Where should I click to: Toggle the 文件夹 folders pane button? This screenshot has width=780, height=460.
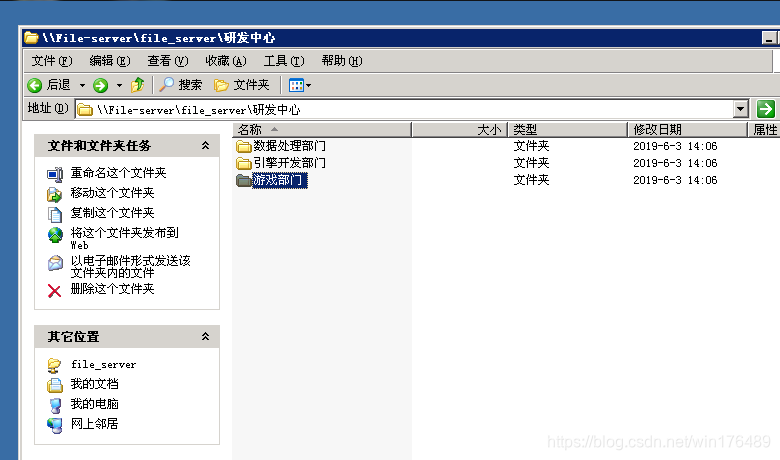[x=242, y=85]
